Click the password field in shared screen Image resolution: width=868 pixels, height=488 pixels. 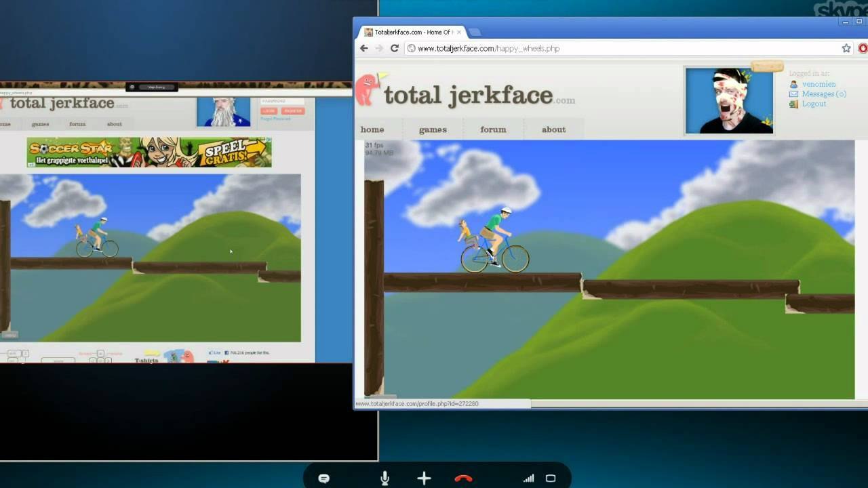(x=283, y=102)
